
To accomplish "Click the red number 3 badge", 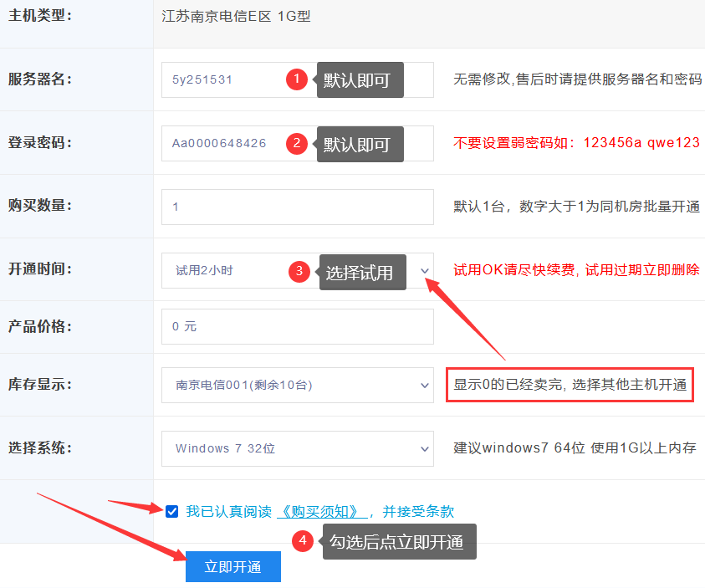I will pyautogui.click(x=299, y=271).
